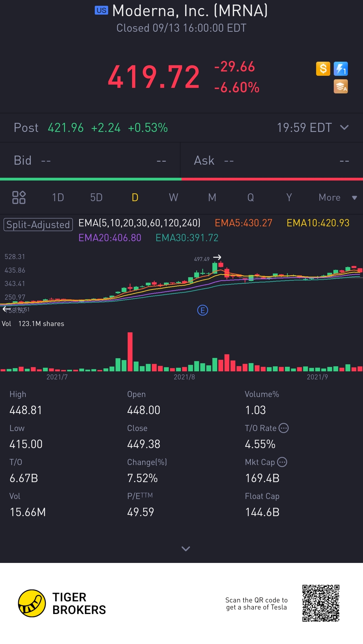Expand the post-market time dropdown chevron
Image resolution: width=363 pixels, height=644 pixels.
click(344, 127)
